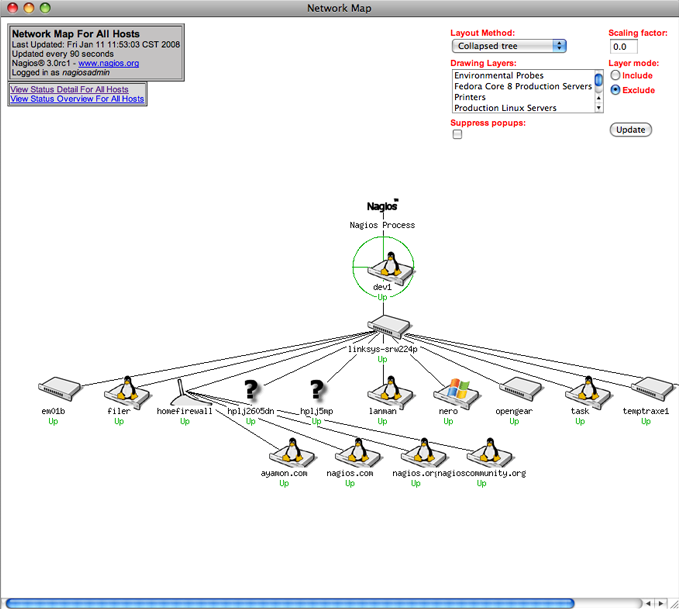Click the red window close button
Viewport: 679px width, 609px height.
13,8
